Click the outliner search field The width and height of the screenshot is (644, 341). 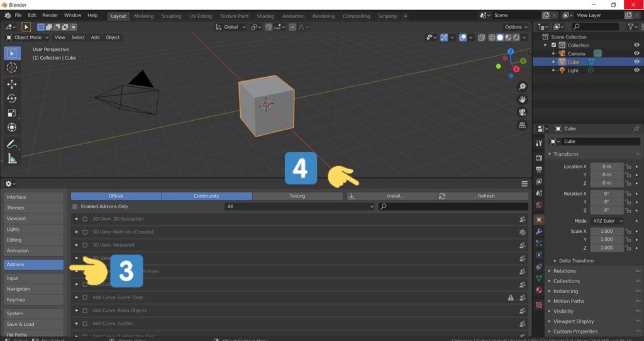point(595,26)
